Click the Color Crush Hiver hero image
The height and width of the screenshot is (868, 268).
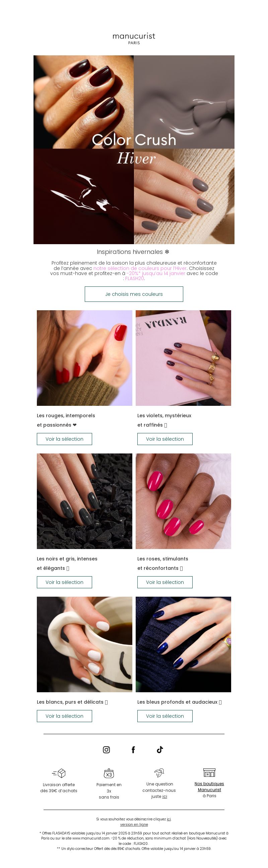[134, 150]
